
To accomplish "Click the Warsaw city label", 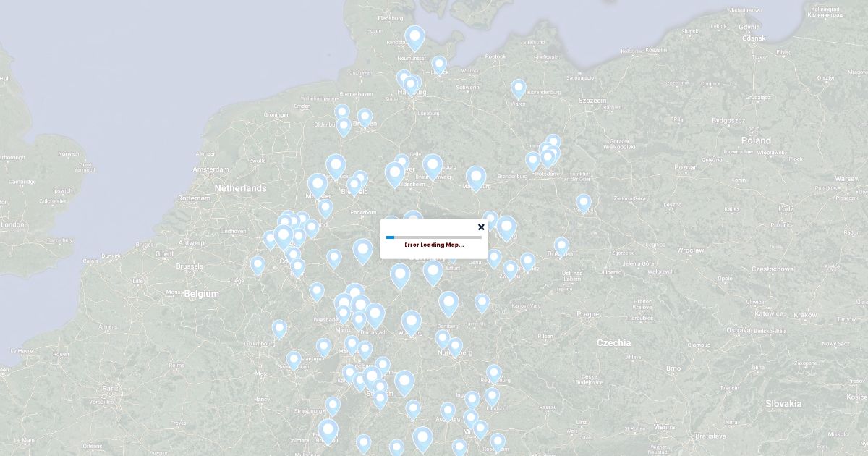I will 847,178.
